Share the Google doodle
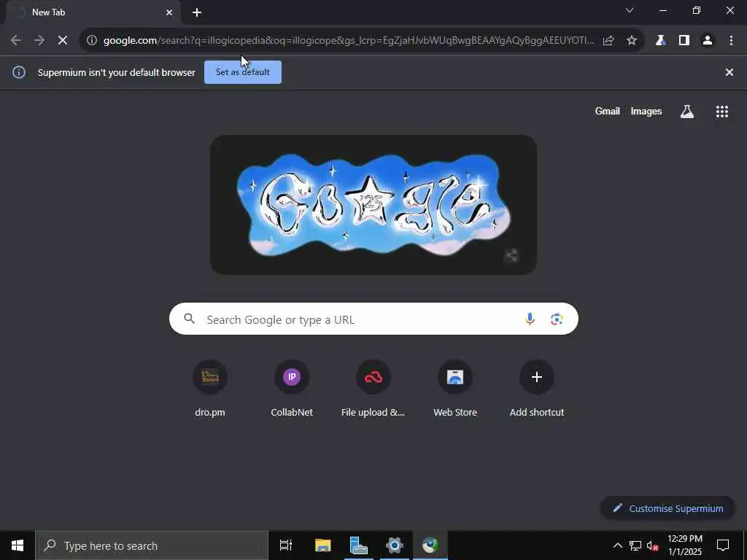 [x=511, y=256]
